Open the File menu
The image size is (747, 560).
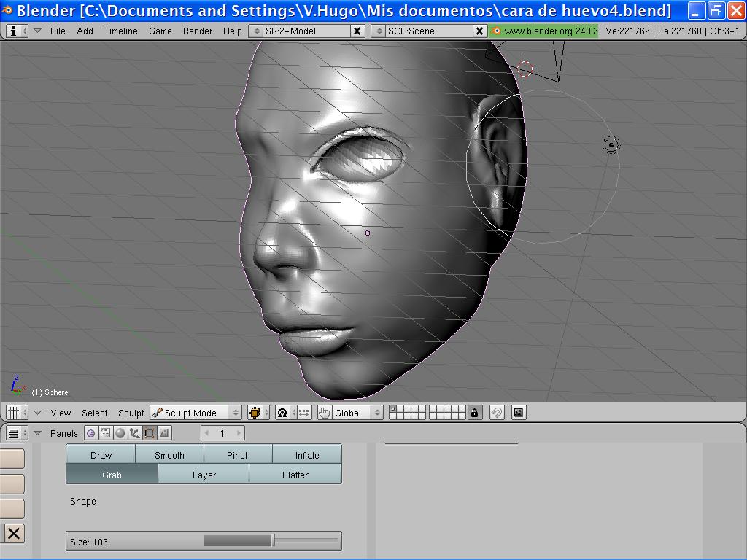tap(58, 31)
